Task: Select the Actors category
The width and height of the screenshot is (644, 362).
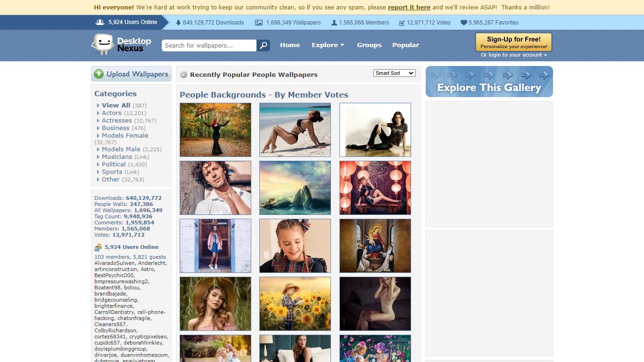Action: 112,113
